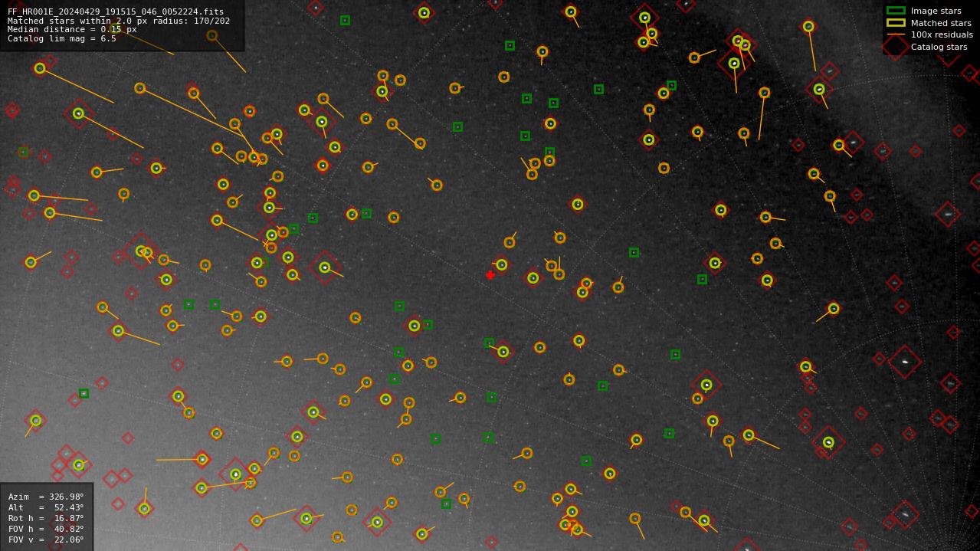Select the FITS file name text line

click(x=116, y=11)
